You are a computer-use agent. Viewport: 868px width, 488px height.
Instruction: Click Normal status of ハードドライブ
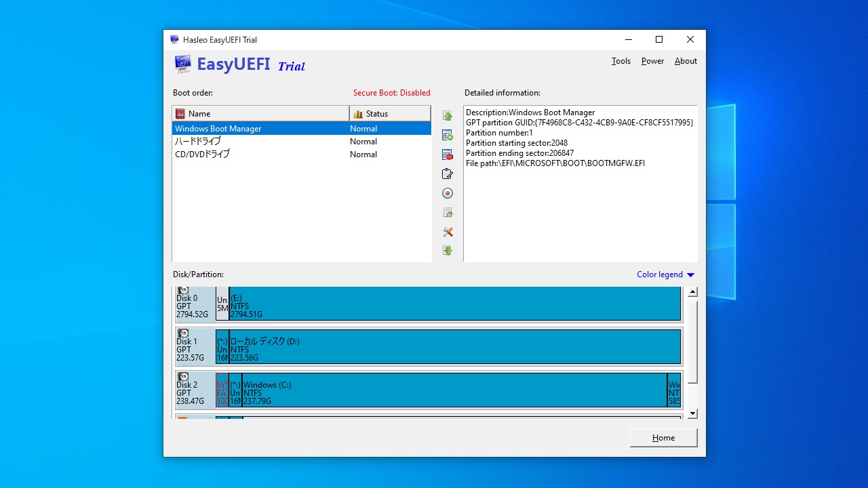pos(363,142)
